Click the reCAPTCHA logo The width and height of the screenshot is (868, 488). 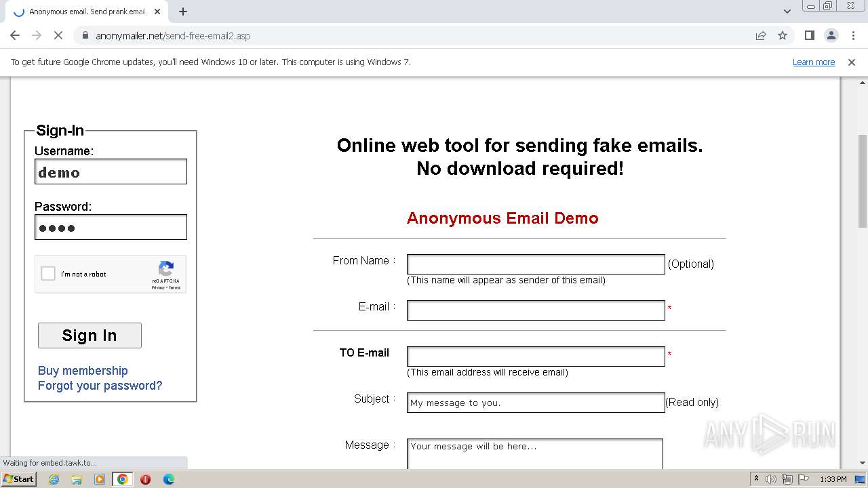coord(166,268)
